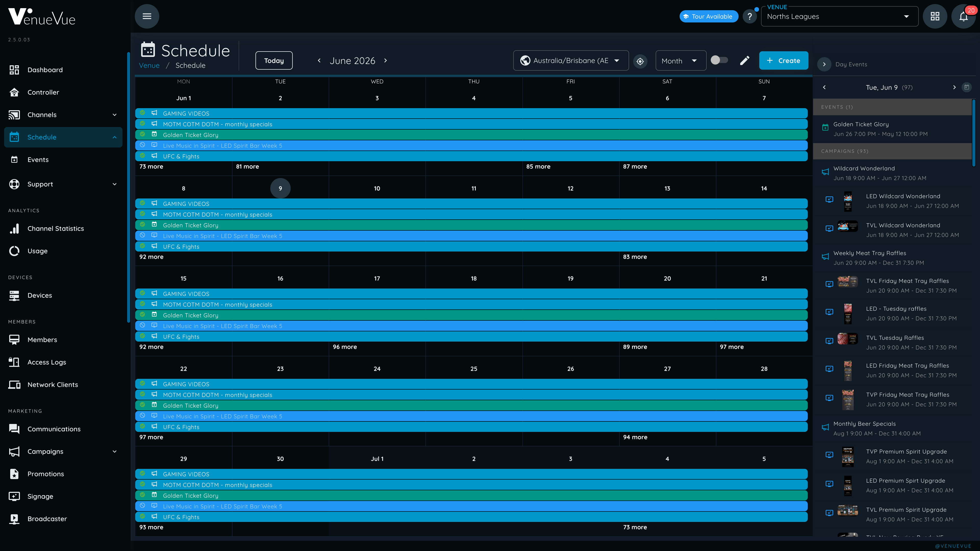
Task: Open Dashboard from the sidebar
Action: pos(63,70)
